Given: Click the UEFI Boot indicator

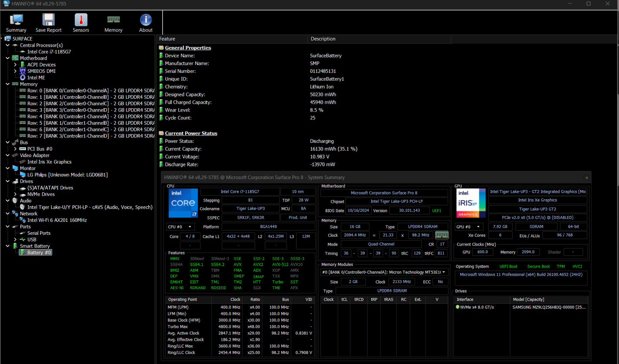Looking at the screenshot, I should (x=508, y=267).
